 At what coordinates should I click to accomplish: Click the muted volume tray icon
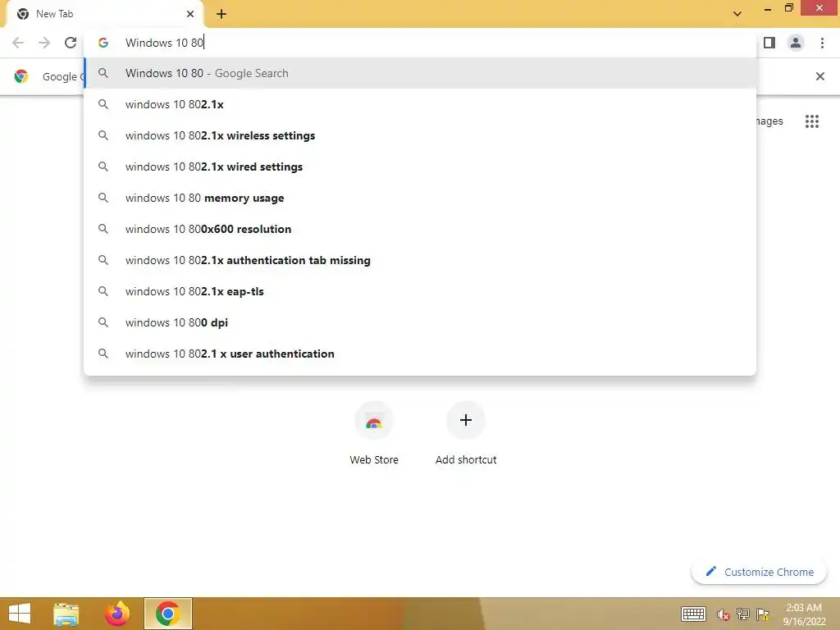[724, 614]
